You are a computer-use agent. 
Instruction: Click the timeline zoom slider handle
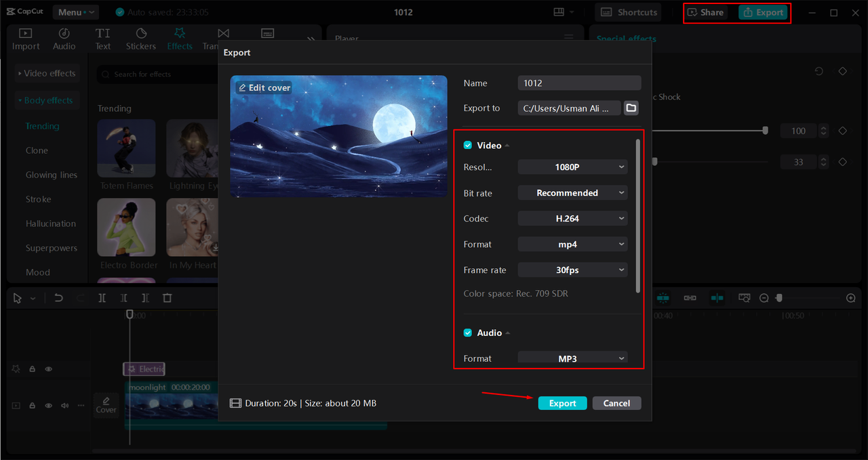click(x=779, y=298)
